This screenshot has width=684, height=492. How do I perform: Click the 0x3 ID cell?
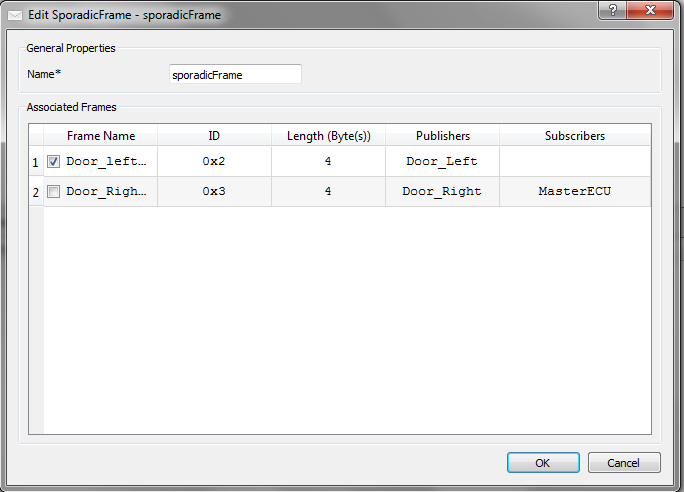(x=214, y=191)
